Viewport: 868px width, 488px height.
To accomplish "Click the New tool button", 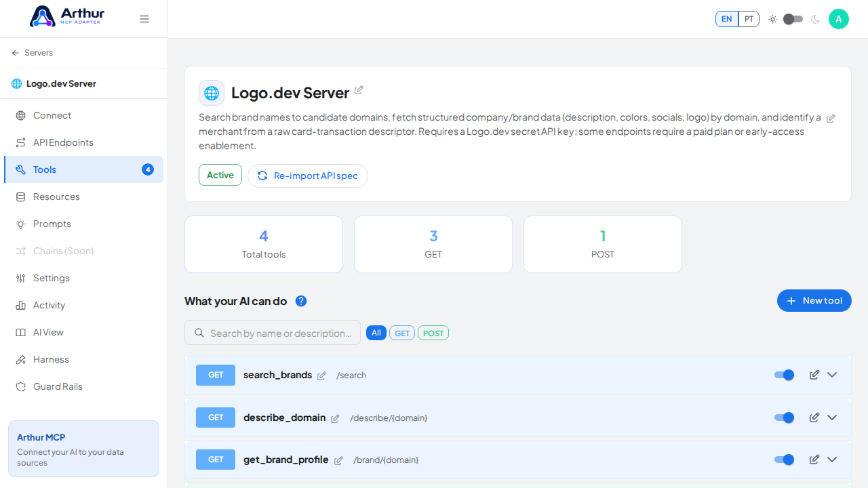I will [x=814, y=300].
